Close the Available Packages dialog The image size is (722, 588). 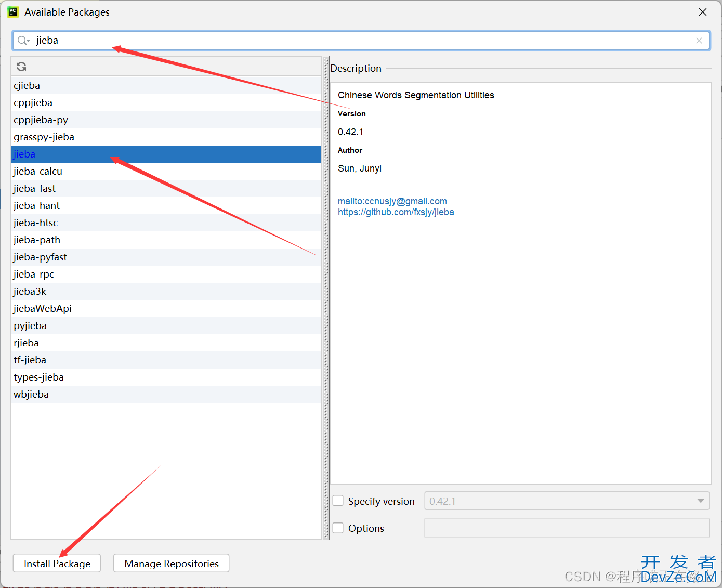click(703, 12)
